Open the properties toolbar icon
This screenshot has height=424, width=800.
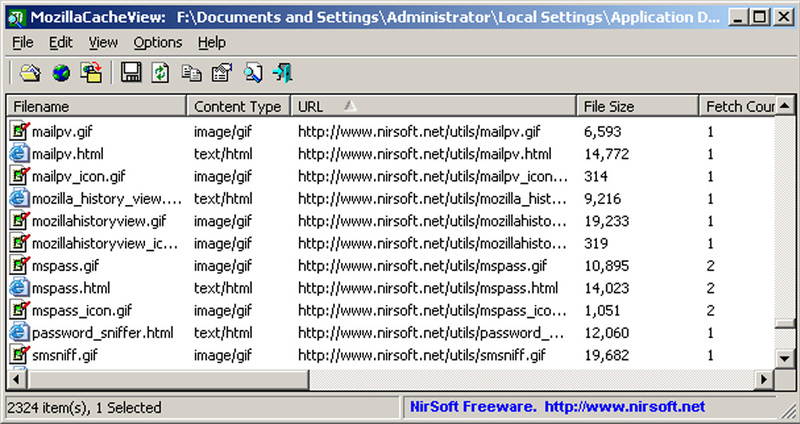click(x=222, y=72)
